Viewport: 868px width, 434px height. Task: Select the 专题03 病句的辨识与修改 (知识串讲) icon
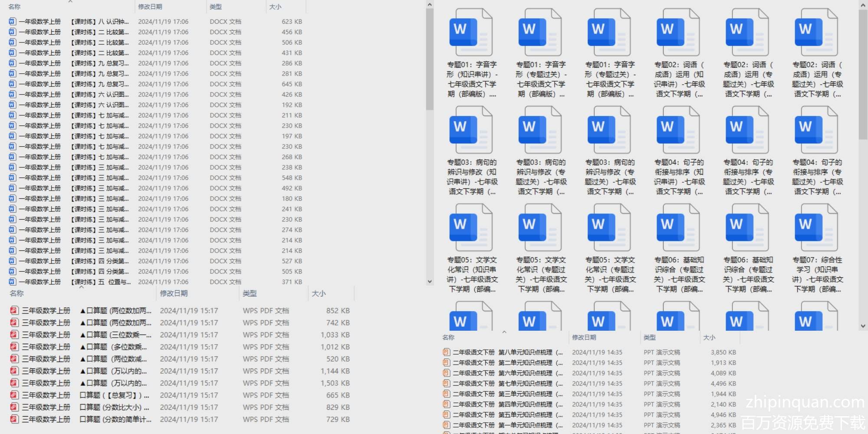[x=471, y=131]
